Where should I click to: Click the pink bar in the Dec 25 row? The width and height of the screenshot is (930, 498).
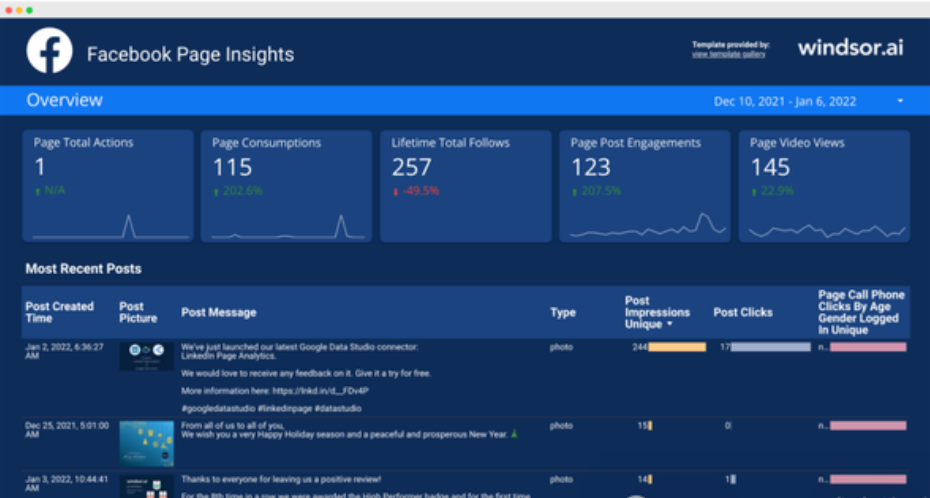pos(868,426)
